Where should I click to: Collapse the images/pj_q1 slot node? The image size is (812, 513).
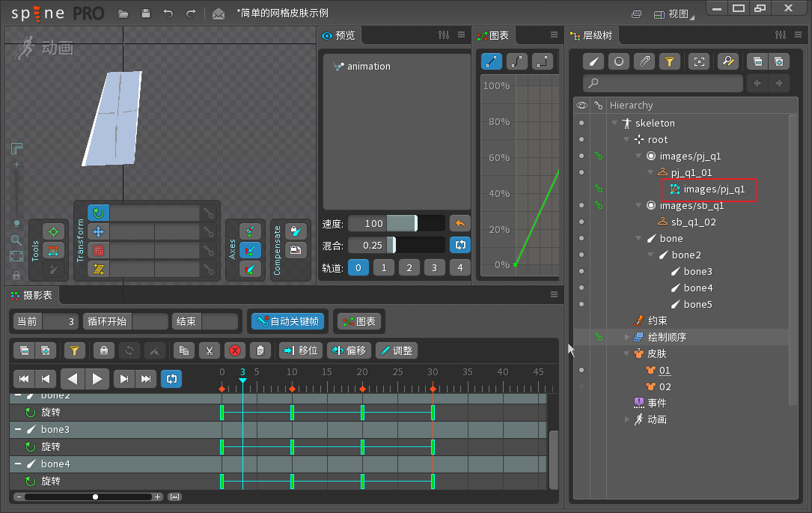(638, 156)
